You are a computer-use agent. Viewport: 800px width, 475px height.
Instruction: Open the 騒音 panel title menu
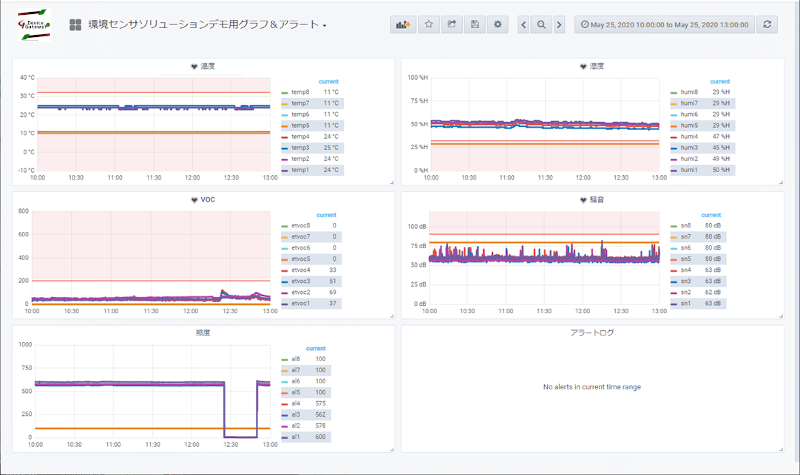tap(595, 199)
